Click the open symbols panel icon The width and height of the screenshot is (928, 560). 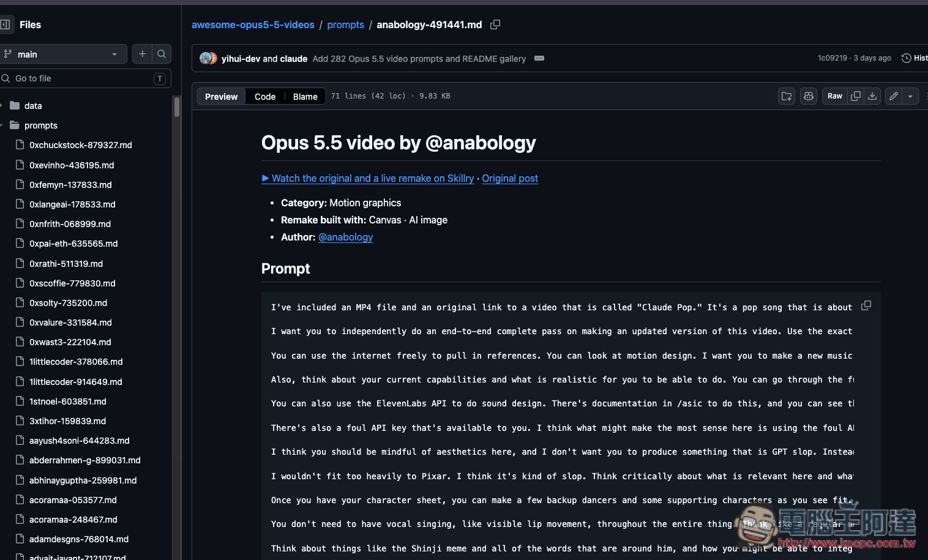coord(787,96)
